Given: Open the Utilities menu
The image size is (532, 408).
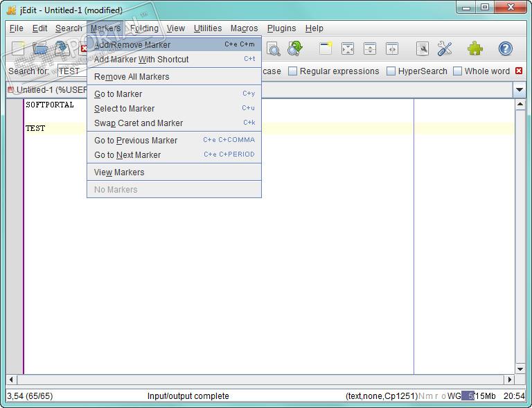Looking at the screenshot, I should (x=208, y=28).
